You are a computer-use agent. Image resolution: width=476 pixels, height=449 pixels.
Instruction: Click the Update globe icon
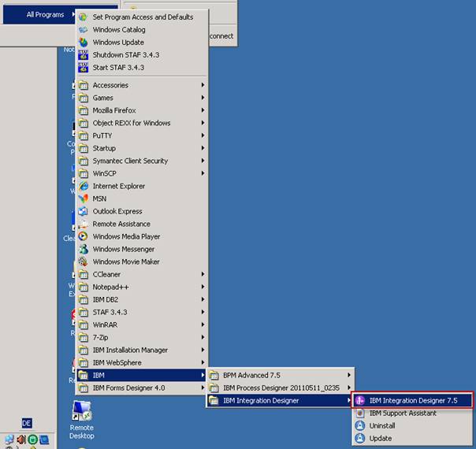click(x=360, y=438)
